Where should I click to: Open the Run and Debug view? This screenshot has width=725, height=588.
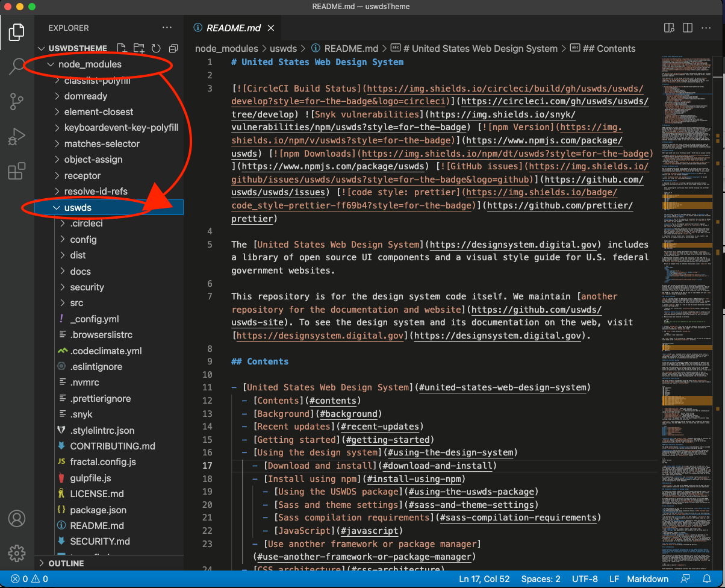click(x=17, y=136)
